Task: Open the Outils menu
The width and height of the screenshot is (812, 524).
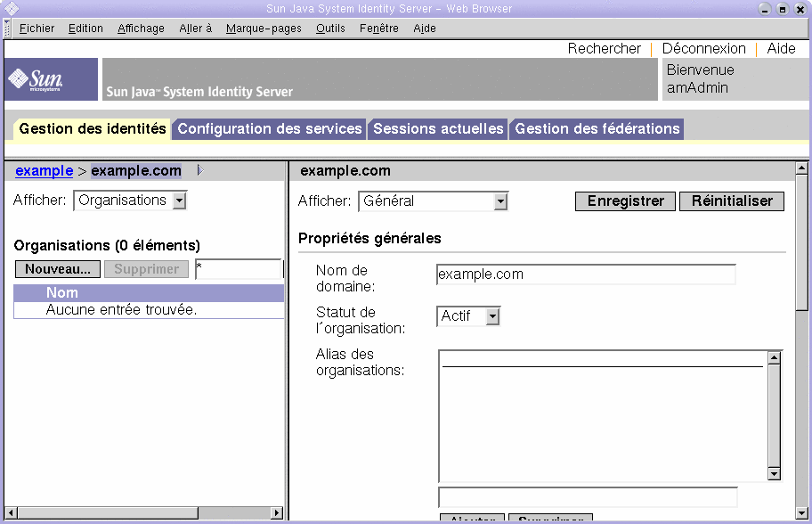Action: click(x=330, y=29)
